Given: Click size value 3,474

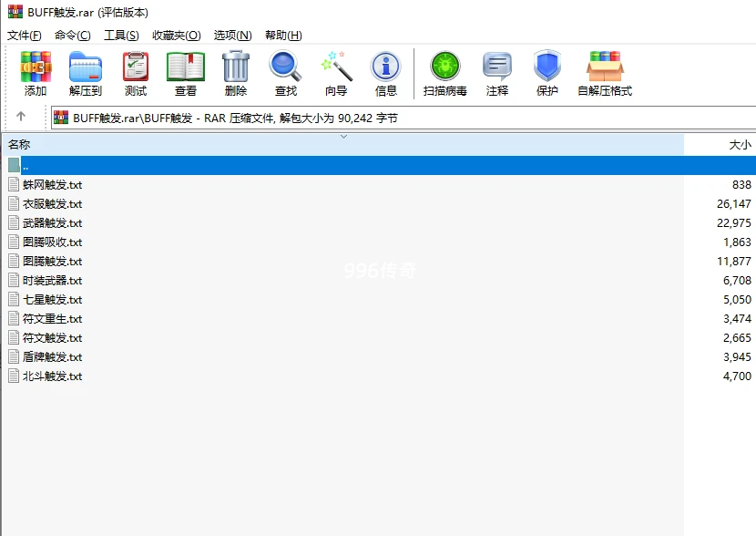Looking at the screenshot, I should point(737,318).
